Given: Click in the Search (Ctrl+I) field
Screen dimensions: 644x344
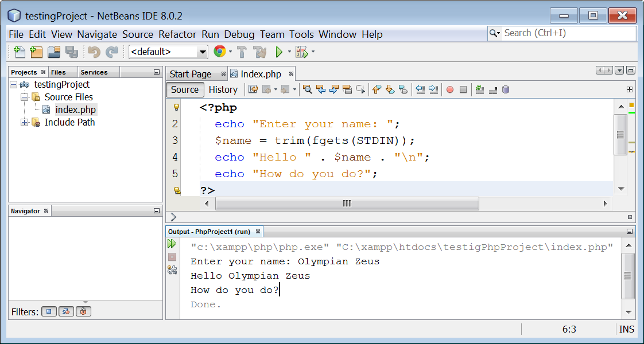Looking at the screenshot, I should [569, 33].
